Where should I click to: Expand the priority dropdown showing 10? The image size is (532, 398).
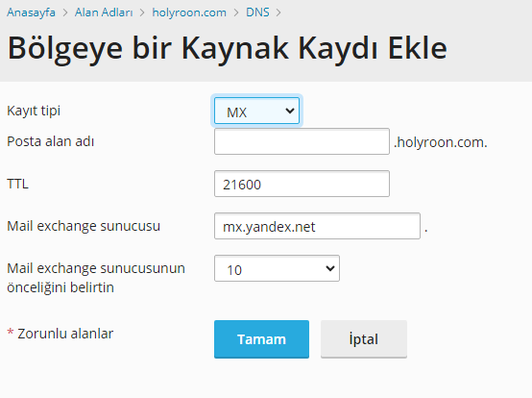point(277,268)
